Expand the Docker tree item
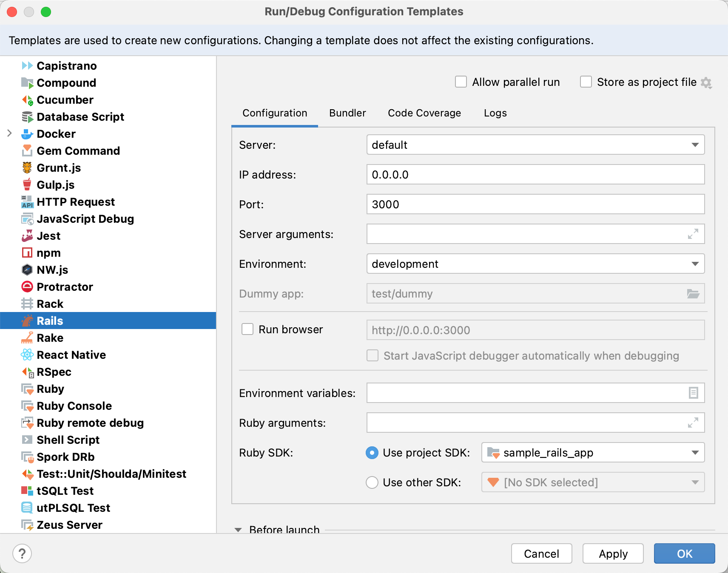Screen dimensions: 728x573 click(x=10, y=133)
